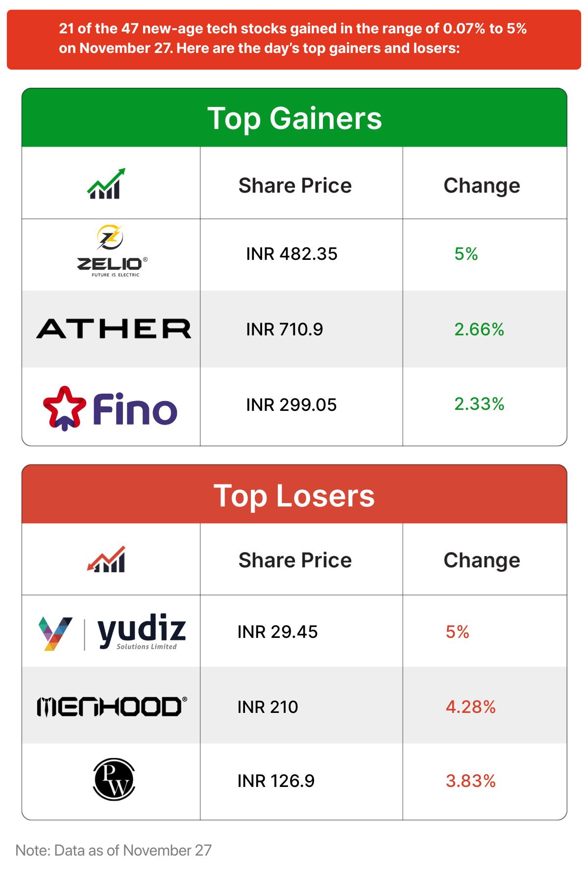Click the Menhood logo
The image size is (588, 885).
(x=112, y=707)
